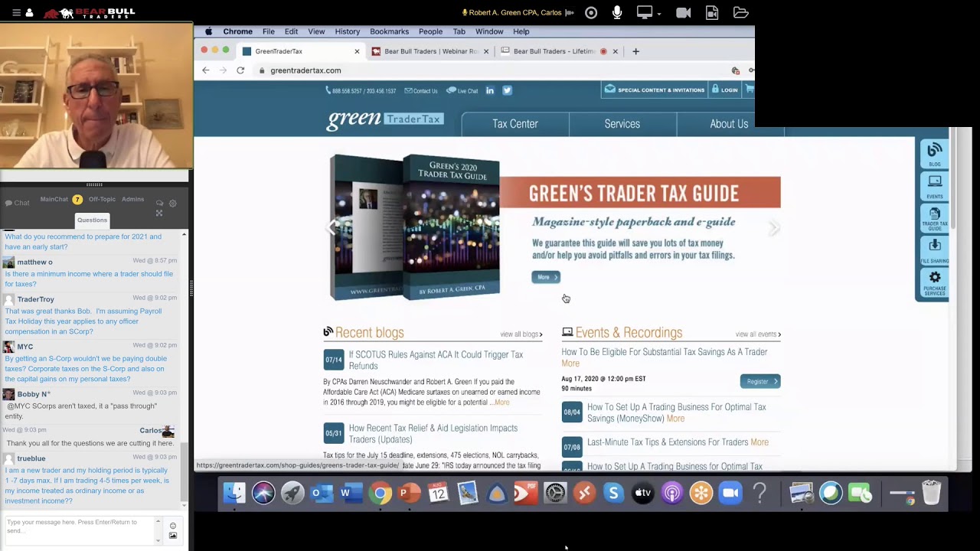The width and height of the screenshot is (980, 551).
Task: Reload the Chrome page
Action: pos(240,70)
